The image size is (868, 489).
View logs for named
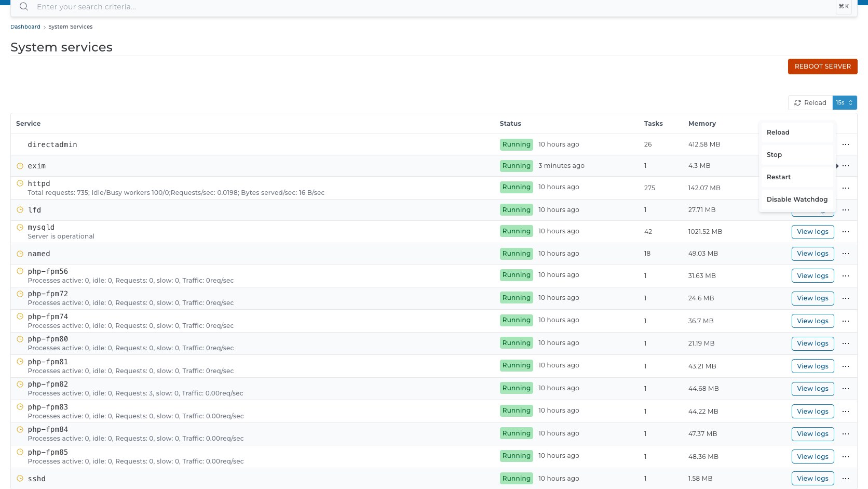812,254
